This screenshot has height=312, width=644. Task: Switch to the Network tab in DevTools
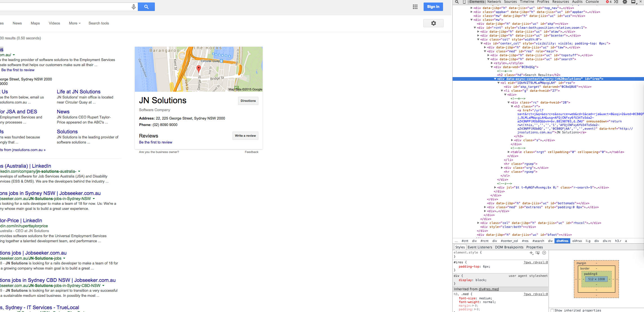point(494,2)
